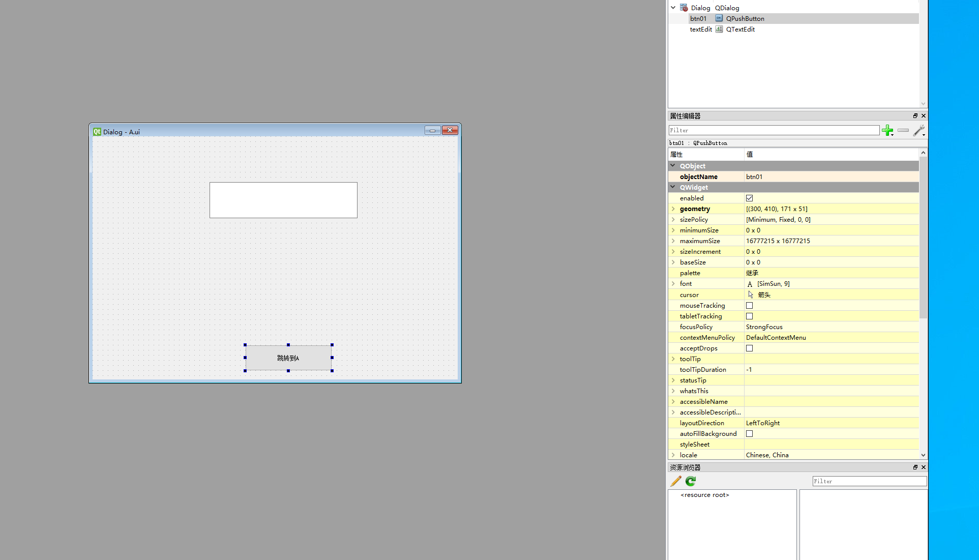Click the 跳转到A push button

288,358
